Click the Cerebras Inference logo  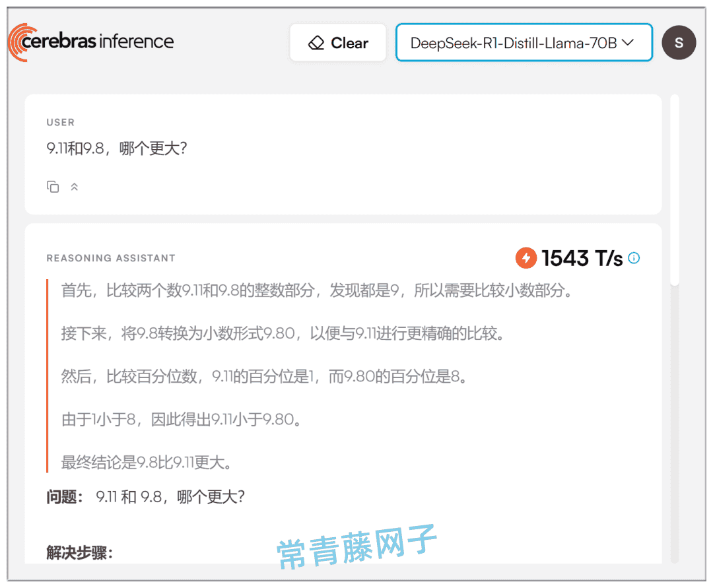pos(91,42)
